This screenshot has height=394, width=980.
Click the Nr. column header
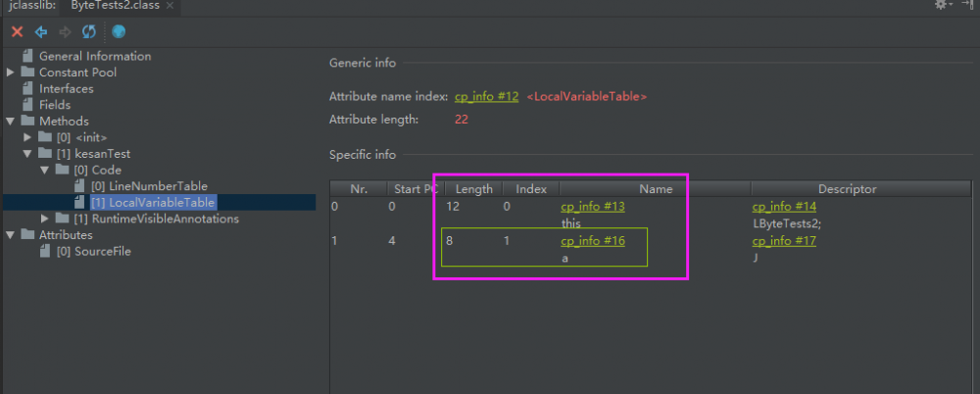(x=359, y=189)
